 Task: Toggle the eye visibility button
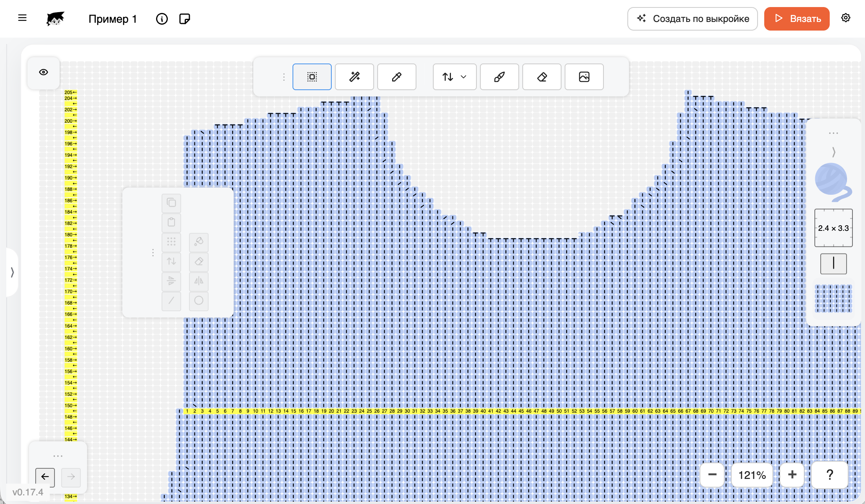[x=44, y=72]
